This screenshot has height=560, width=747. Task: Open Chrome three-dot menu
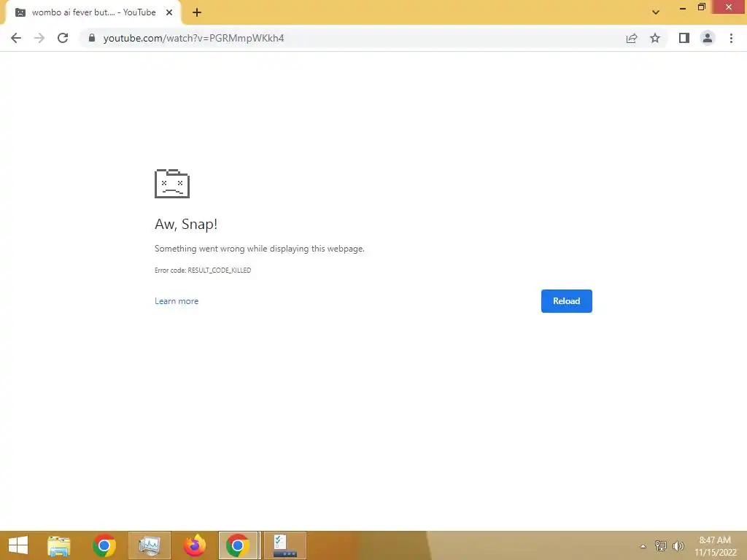pyautogui.click(x=731, y=38)
